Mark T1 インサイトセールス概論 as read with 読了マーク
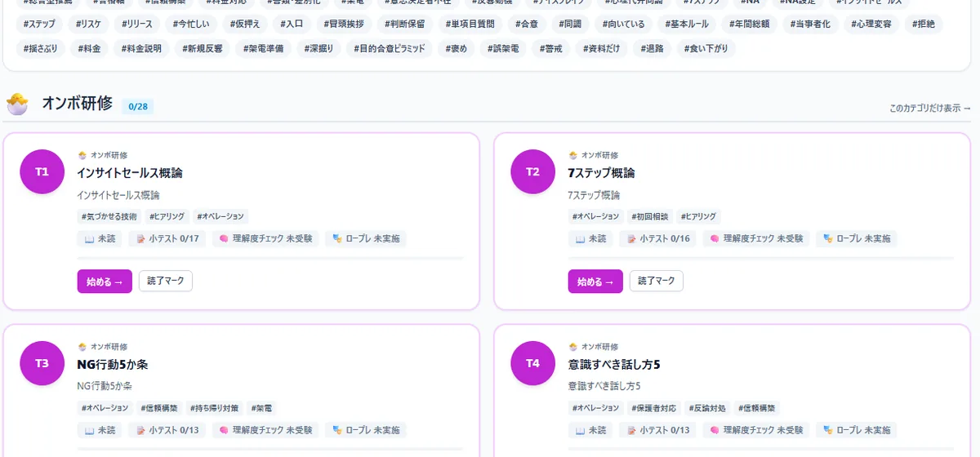 pos(166,281)
